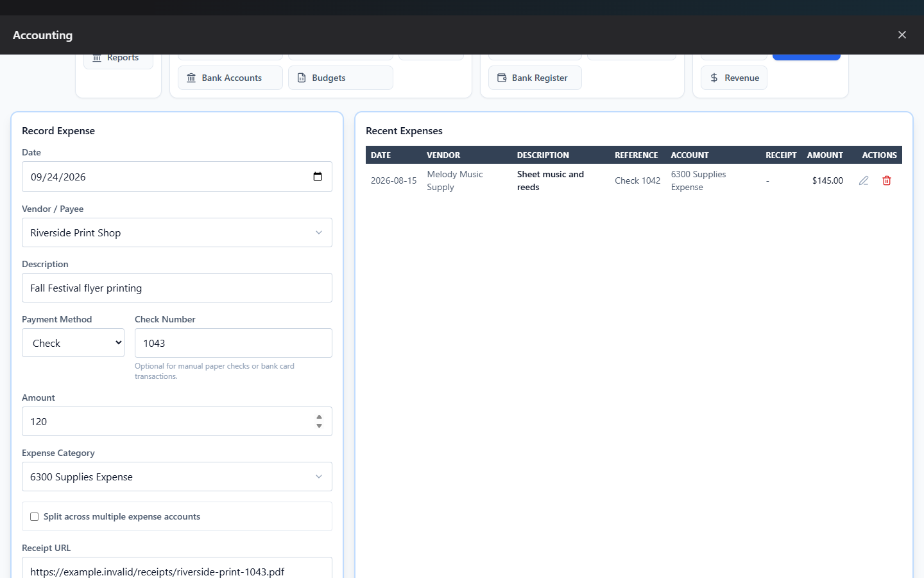
Task: Click the Amount field showing 120
Action: click(177, 421)
